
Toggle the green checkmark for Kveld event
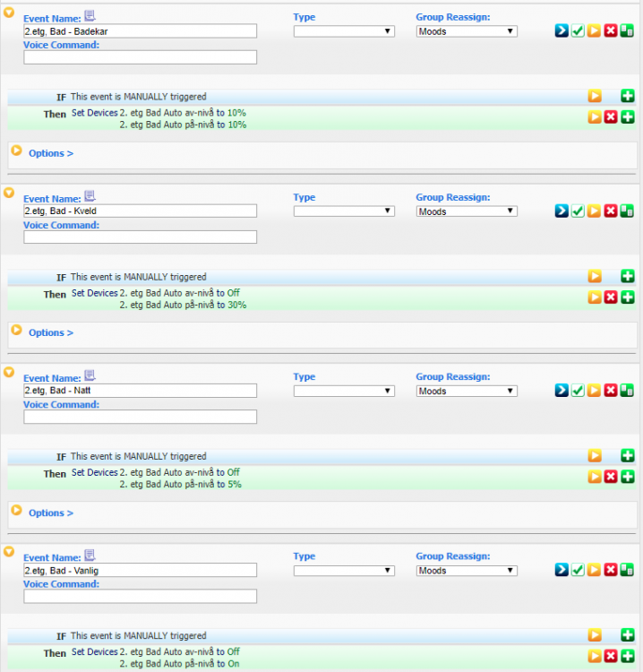pyautogui.click(x=578, y=211)
